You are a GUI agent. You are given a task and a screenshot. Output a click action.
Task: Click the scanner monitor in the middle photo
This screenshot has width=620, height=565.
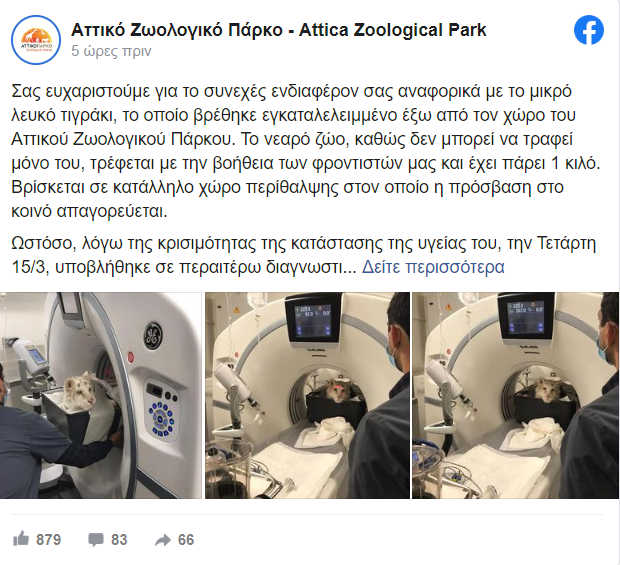(x=314, y=320)
